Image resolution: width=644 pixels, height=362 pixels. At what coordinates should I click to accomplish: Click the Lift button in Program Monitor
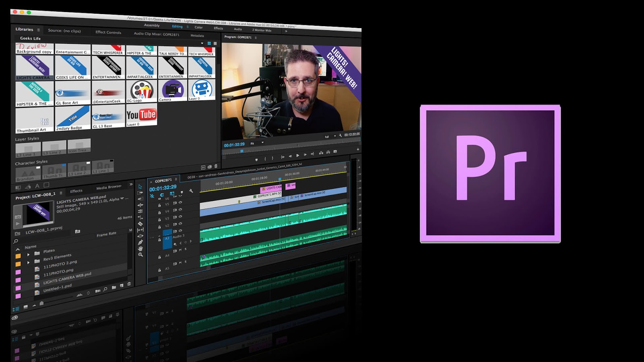click(321, 152)
